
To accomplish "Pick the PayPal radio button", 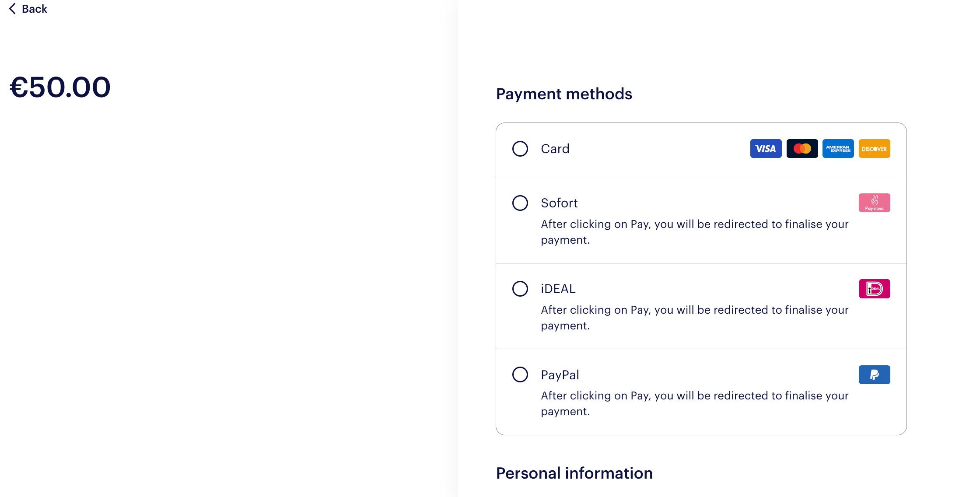I will point(520,374).
